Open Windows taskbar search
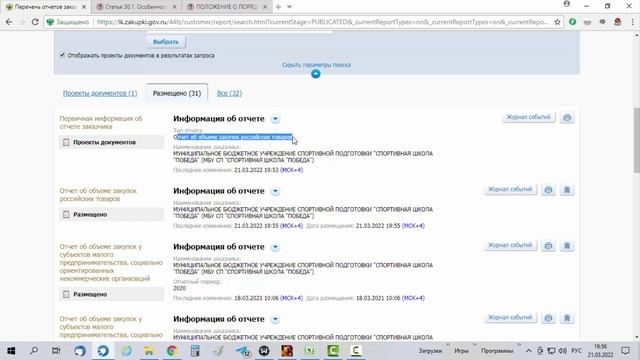The height and width of the screenshot is (360, 640). [34, 351]
